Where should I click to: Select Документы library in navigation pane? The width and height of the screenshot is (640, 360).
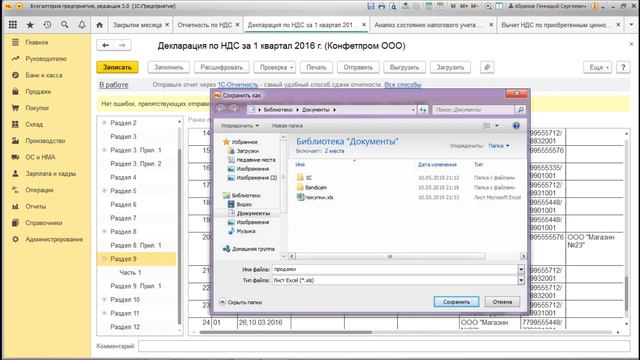click(253, 213)
